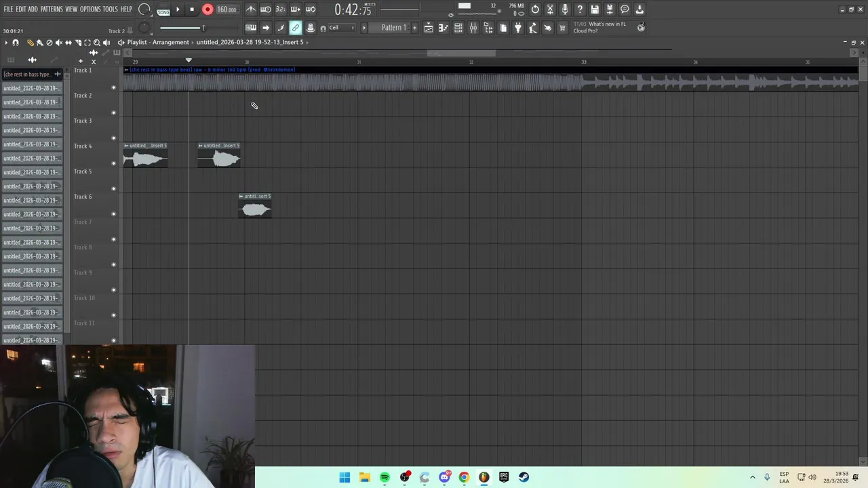Open Google Chrome from the taskbar
Image resolution: width=868 pixels, height=488 pixels.
pyautogui.click(x=464, y=477)
